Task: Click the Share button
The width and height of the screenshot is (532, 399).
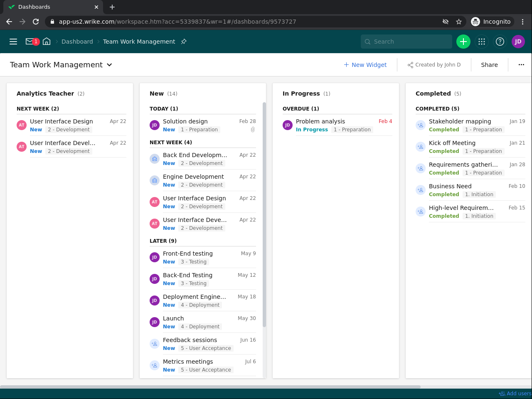Action: tap(489, 65)
